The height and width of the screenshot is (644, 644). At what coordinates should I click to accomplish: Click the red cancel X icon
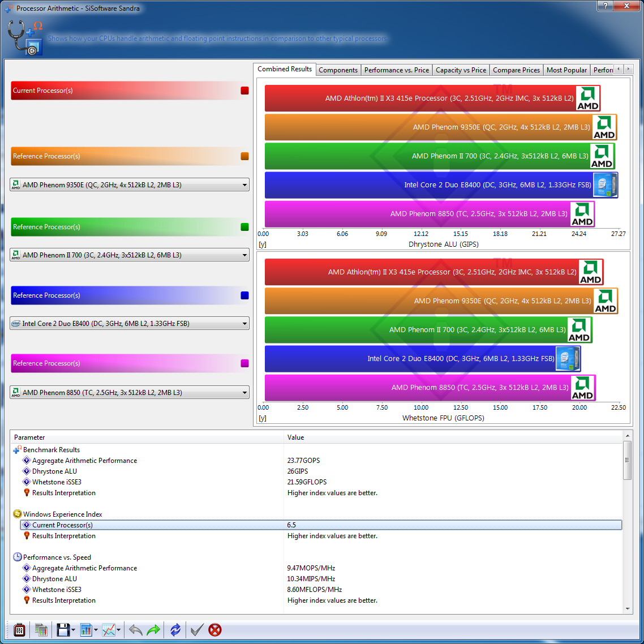tap(215, 630)
